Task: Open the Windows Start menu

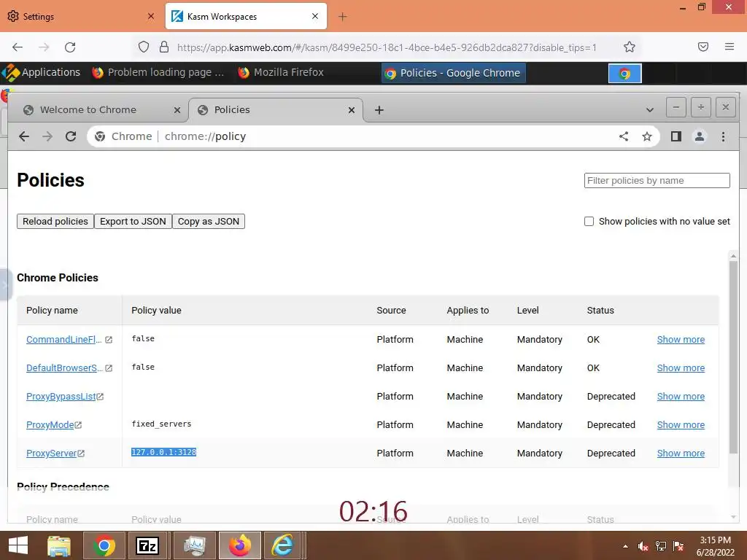Action: pyautogui.click(x=18, y=545)
